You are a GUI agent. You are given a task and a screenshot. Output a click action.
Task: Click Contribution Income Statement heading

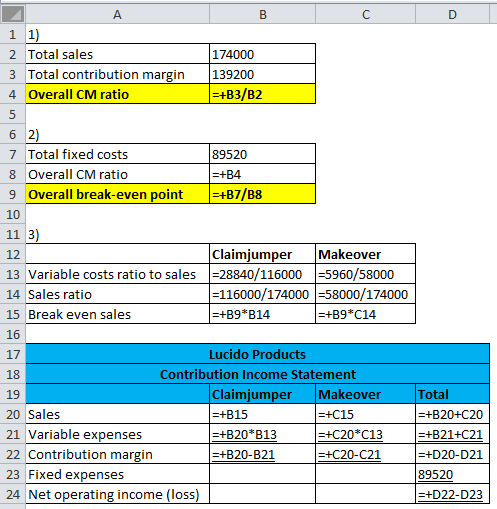(258, 374)
